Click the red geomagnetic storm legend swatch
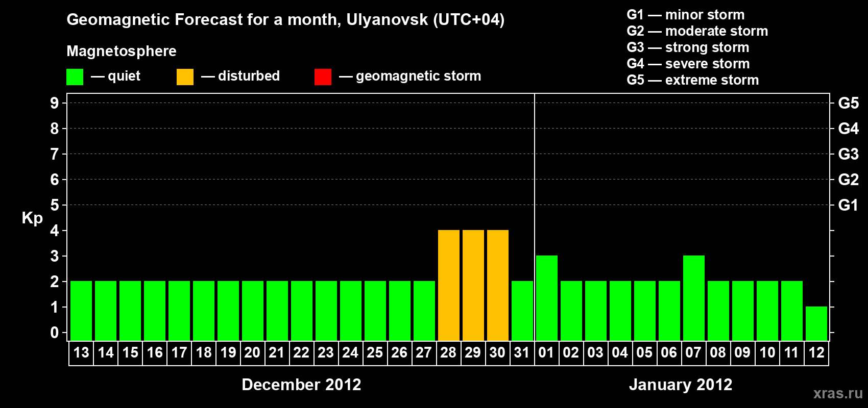This screenshot has width=868, height=408. 323,77
